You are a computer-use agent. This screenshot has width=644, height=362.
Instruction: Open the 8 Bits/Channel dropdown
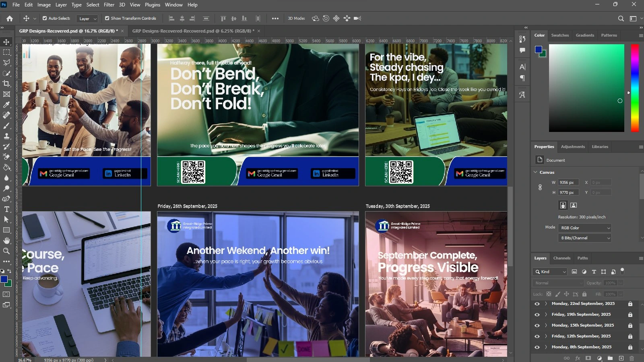pyautogui.click(x=585, y=238)
